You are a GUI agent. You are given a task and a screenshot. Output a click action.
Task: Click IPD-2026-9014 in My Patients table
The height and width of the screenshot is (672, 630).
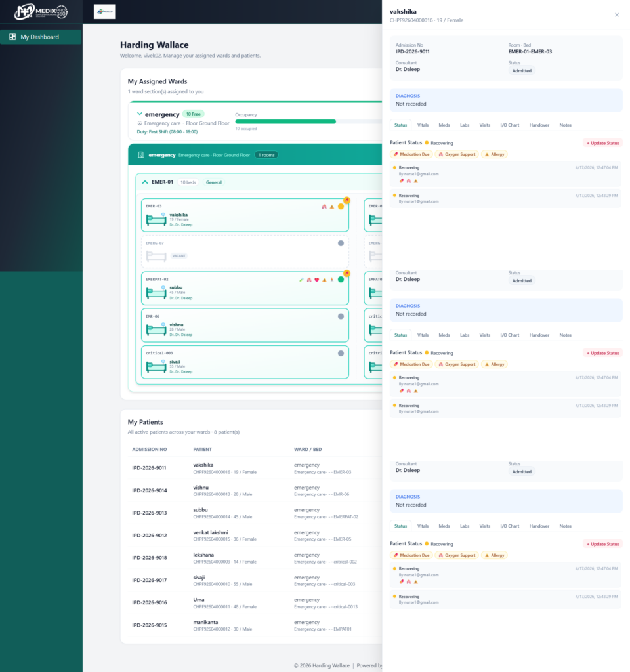(x=149, y=490)
